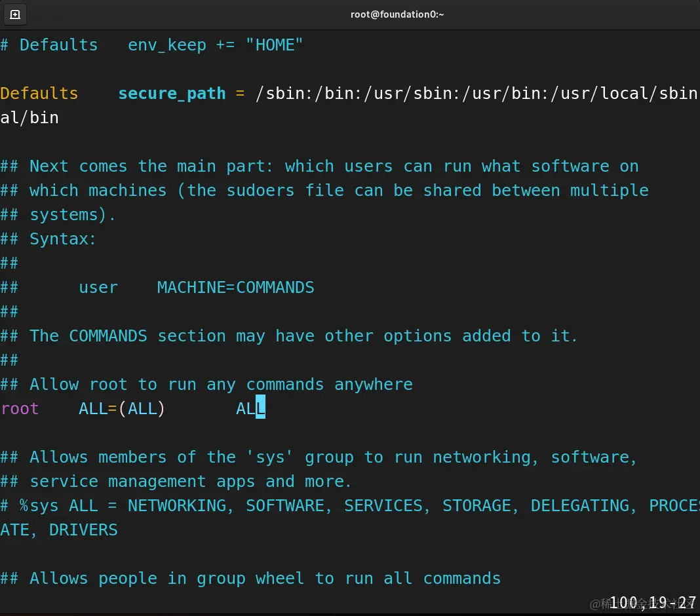The width and height of the screenshot is (700, 616).
Task: Click the comment Allow root to run any commands anywhere
Action: (x=206, y=384)
